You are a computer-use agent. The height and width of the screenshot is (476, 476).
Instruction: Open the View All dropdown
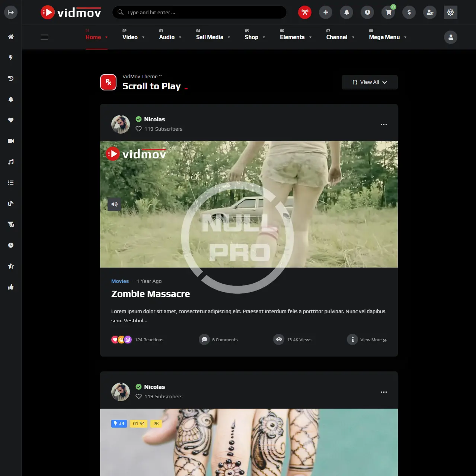click(x=370, y=82)
